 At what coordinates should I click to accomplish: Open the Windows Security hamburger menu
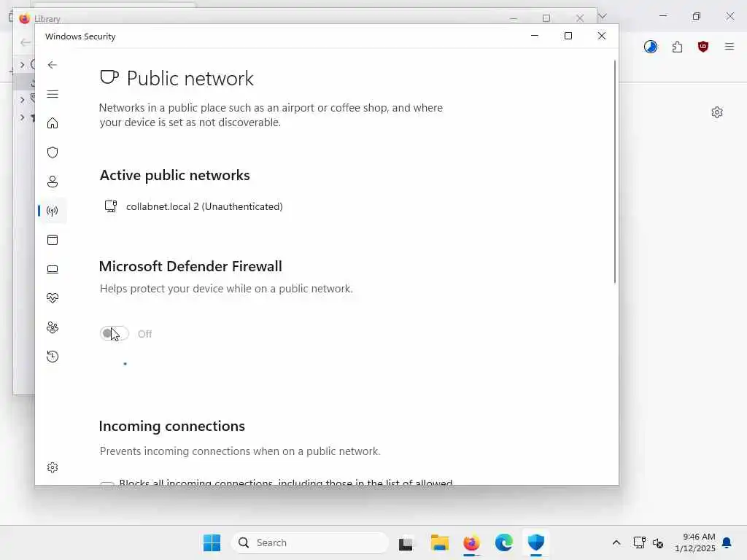click(x=53, y=94)
